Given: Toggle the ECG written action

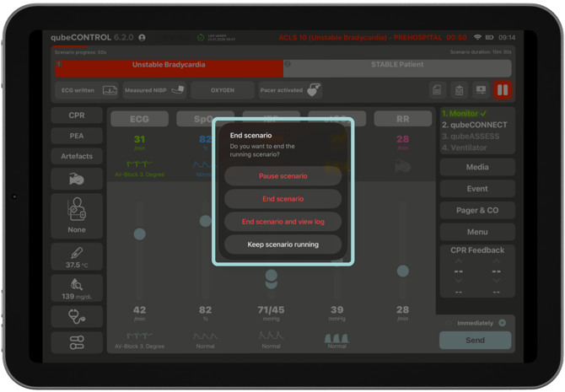Looking at the screenshot, I should [88, 90].
